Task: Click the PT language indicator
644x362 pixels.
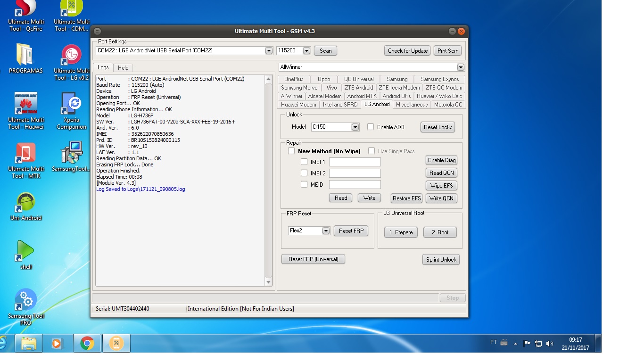Action: coord(494,342)
